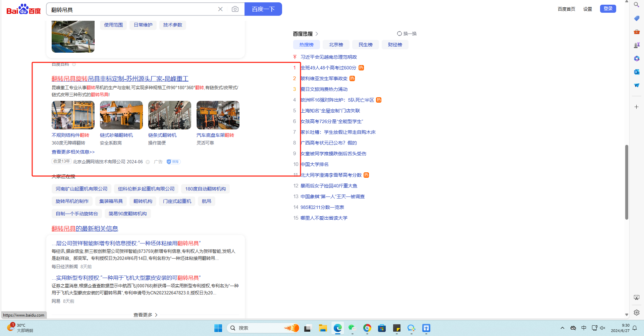Expand the 百度热搜 chevron arrow
This screenshot has height=336, width=644.
click(317, 34)
